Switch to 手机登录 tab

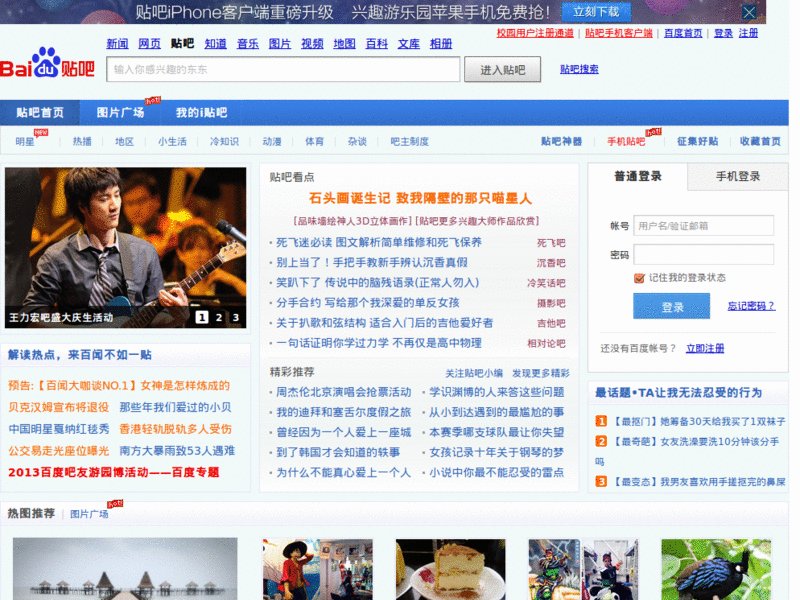(738, 177)
